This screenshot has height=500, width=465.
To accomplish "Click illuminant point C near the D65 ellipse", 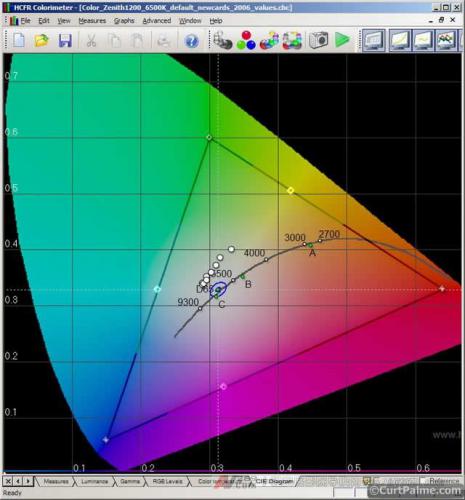I will [x=216, y=296].
